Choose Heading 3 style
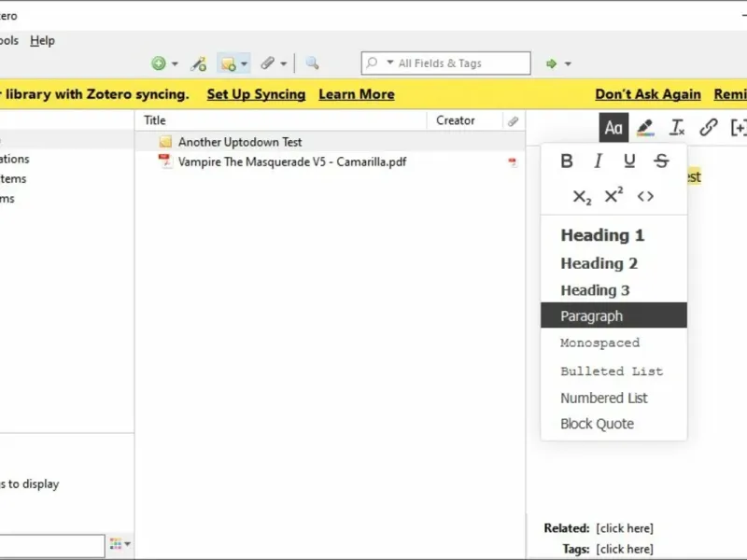 pyautogui.click(x=613, y=290)
